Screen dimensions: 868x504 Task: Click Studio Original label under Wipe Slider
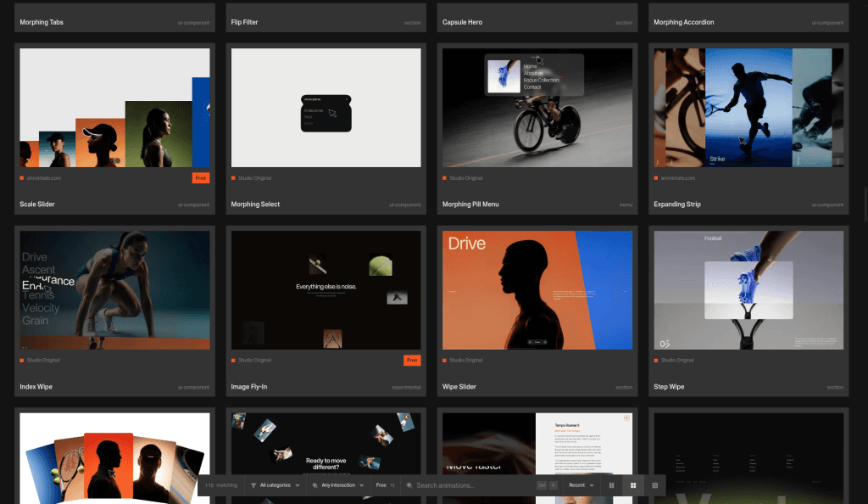[x=466, y=361]
